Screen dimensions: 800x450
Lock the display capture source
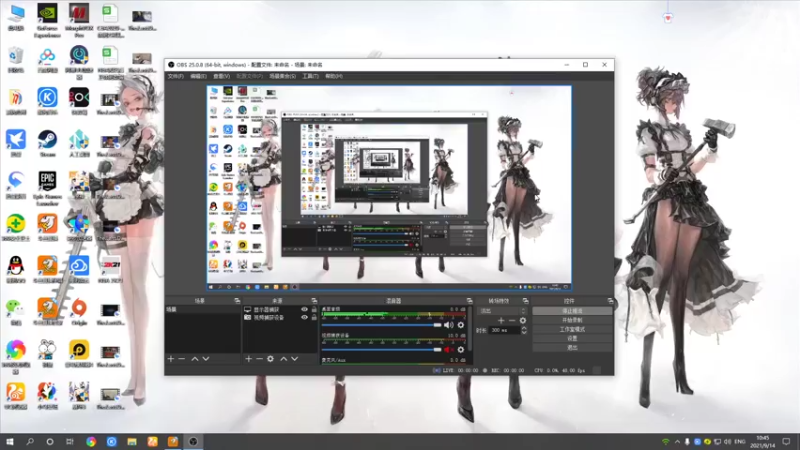314,310
